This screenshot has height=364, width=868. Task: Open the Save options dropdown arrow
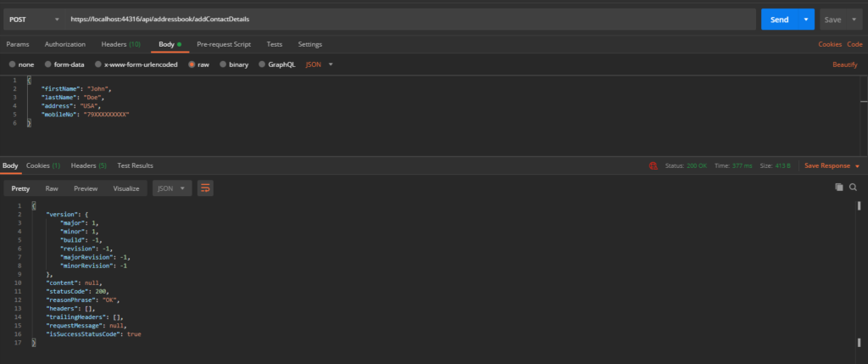click(854, 20)
